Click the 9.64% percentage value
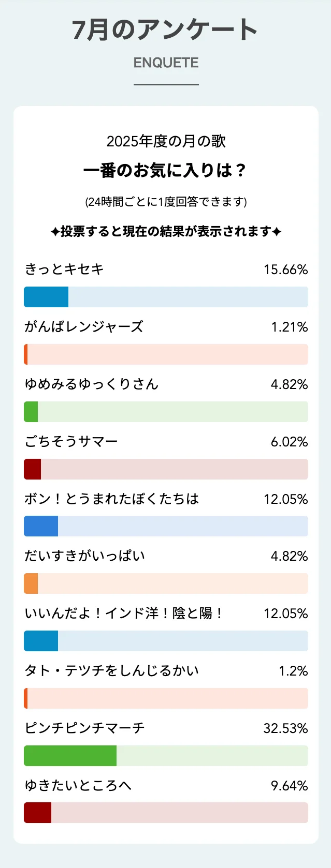Image resolution: width=331 pixels, height=868 pixels. 289,786
